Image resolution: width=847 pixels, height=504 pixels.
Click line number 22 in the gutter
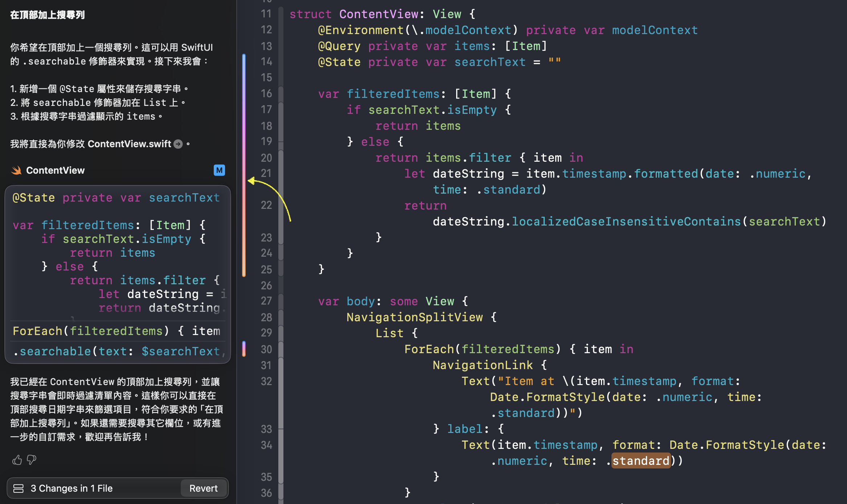tap(266, 205)
